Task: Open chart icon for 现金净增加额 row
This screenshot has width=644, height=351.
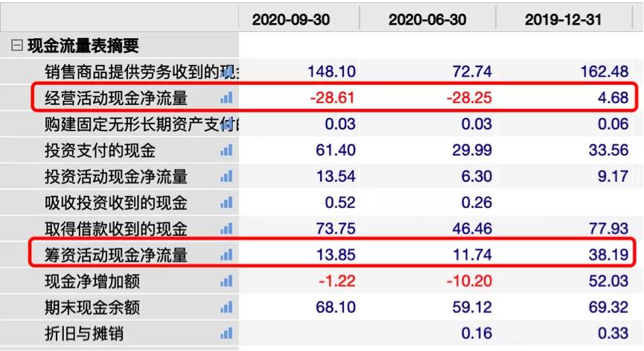Action: [x=227, y=282]
